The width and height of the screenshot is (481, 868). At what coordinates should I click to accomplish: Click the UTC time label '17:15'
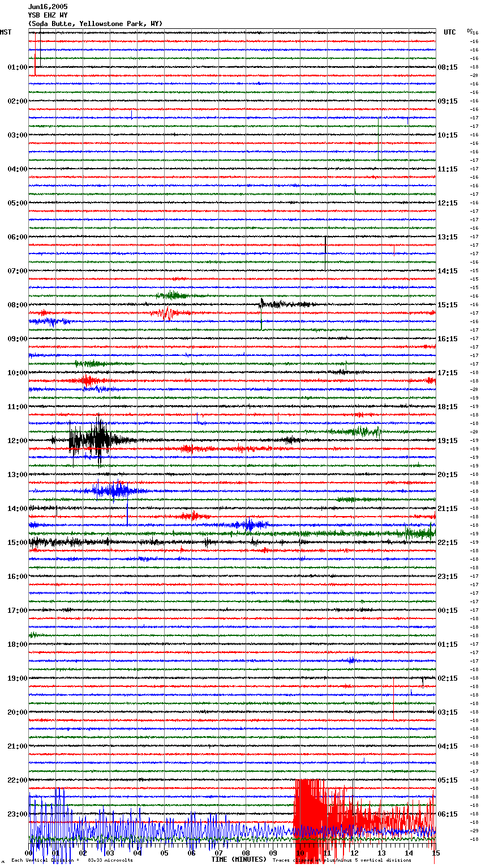click(448, 373)
